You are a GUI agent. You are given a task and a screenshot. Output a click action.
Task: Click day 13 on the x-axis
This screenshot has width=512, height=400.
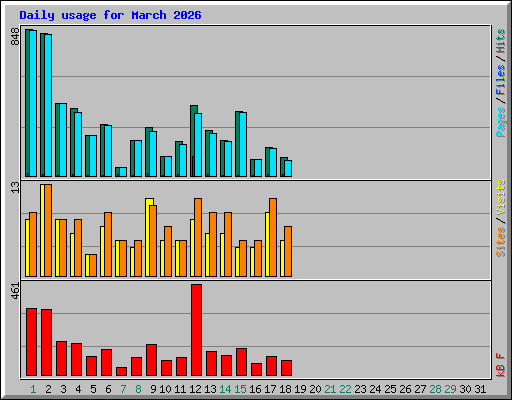click(210, 389)
